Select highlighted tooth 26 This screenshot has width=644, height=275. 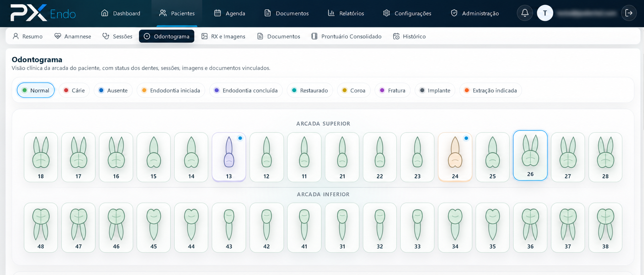[x=530, y=155]
